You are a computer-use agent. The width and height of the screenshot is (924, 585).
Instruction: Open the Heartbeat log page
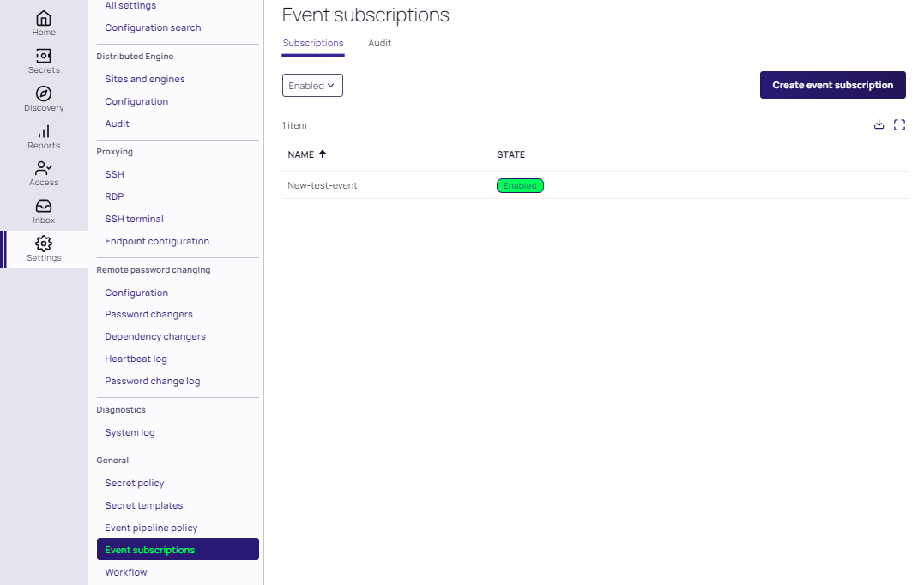pos(136,359)
